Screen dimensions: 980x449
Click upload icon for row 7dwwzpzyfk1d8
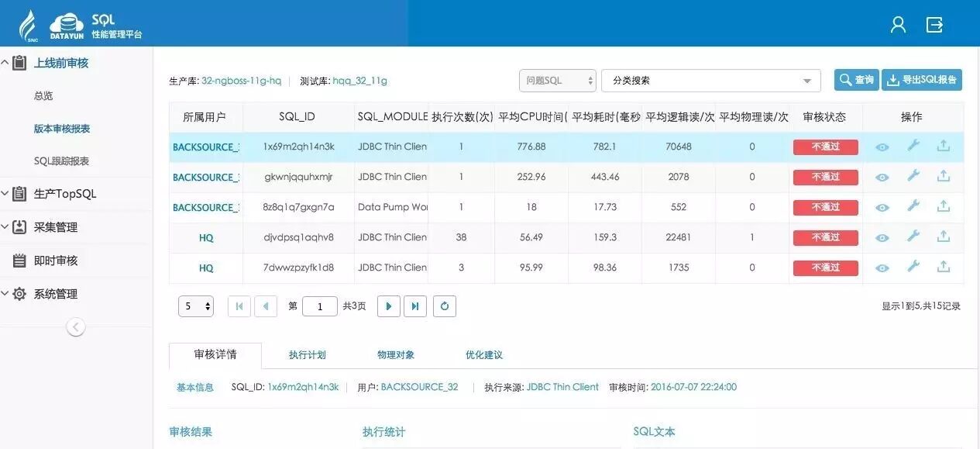pos(944,266)
